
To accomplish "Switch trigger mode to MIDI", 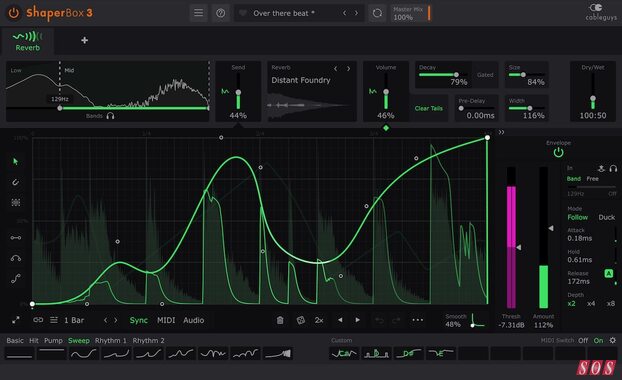I will point(166,320).
